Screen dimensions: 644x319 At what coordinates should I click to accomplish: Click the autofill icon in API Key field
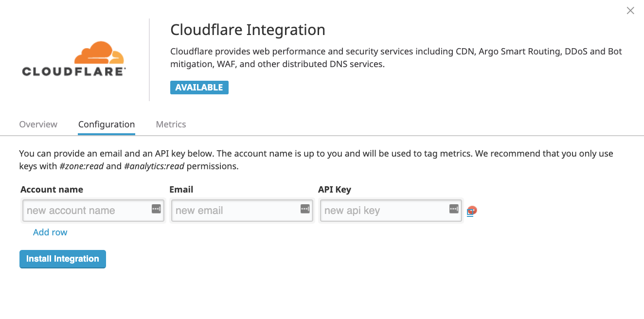point(453,209)
